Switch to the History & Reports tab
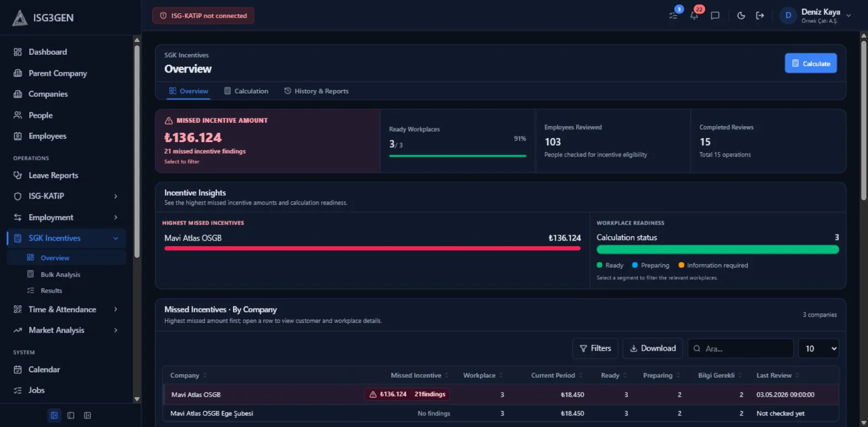 pos(317,91)
